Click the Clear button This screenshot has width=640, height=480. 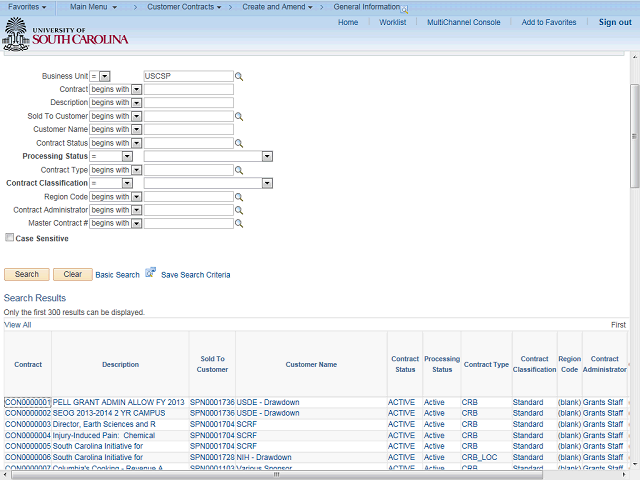coord(73,274)
